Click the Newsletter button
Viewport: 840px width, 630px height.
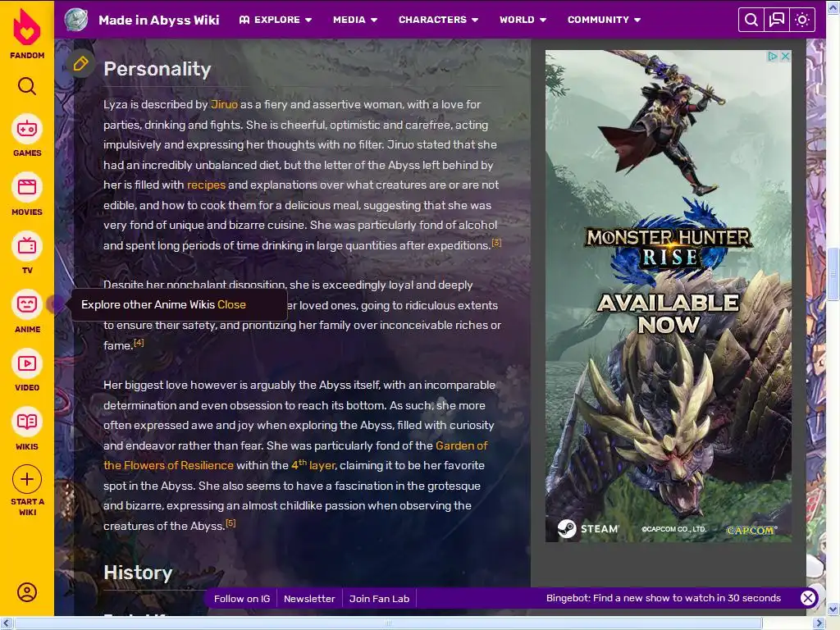click(x=309, y=598)
